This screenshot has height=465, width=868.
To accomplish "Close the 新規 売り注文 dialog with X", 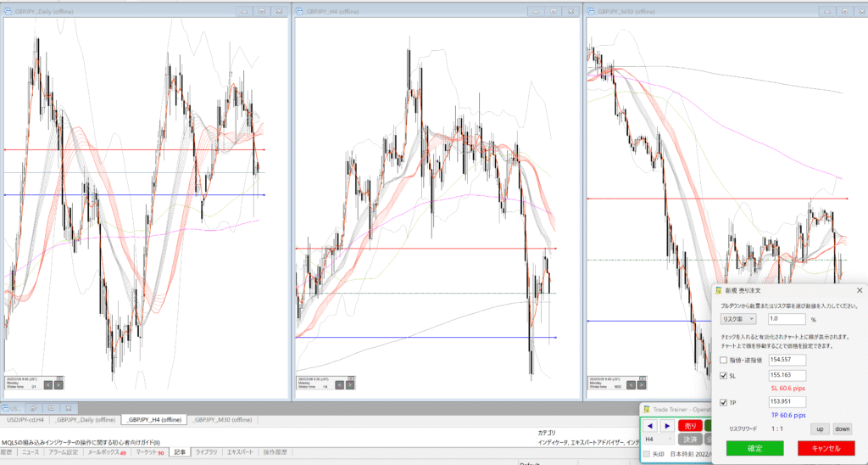I will [860, 290].
